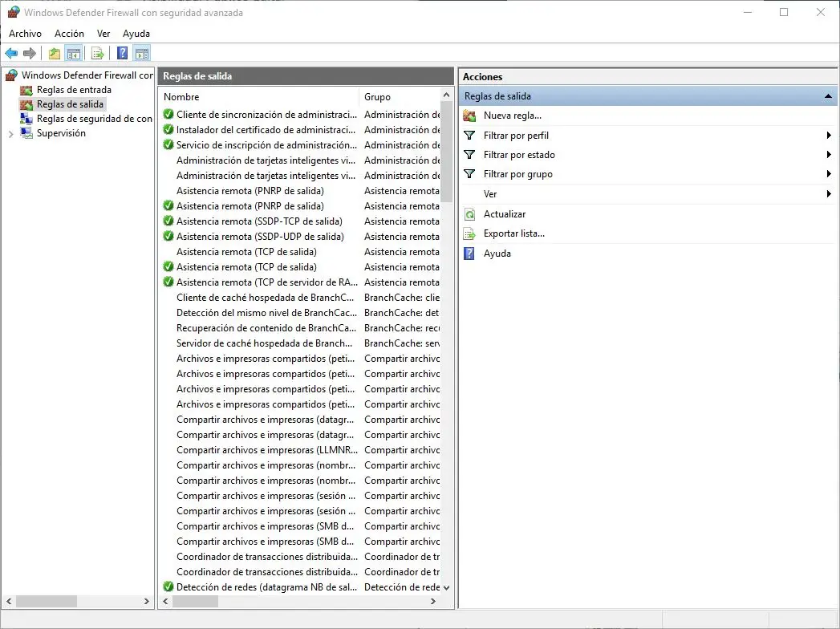The height and width of the screenshot is (629, 840).
Task: Click the blue Help toolbar icon
Action: (123, 53)
